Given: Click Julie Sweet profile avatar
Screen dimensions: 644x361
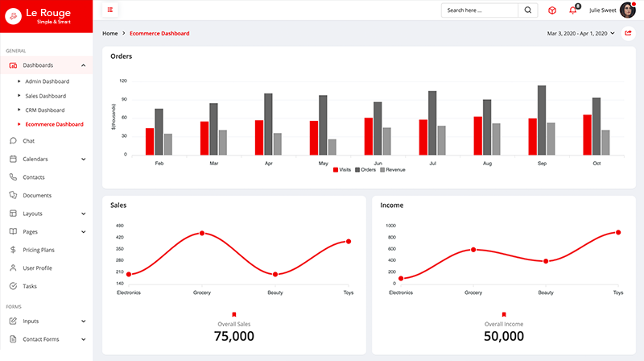Looking at the screenshot, I should pyautogui.click(x=627, y=10).
